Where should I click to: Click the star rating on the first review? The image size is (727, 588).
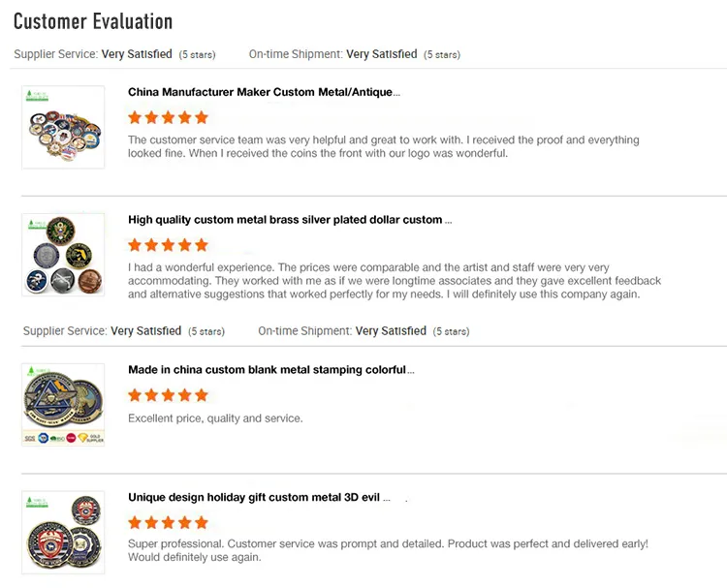click(168, 118)
